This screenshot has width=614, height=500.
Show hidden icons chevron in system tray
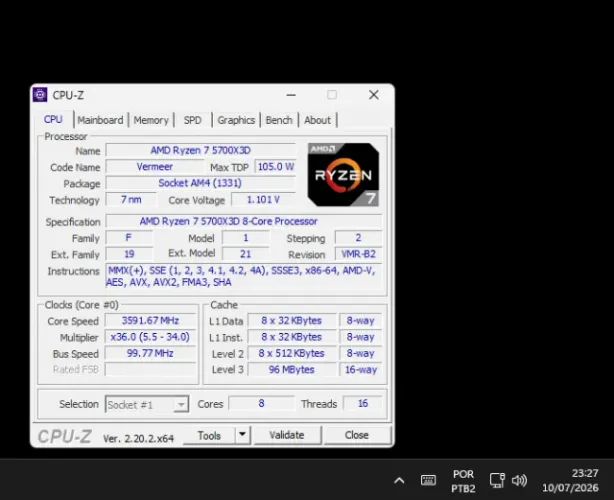pos(399,480)
